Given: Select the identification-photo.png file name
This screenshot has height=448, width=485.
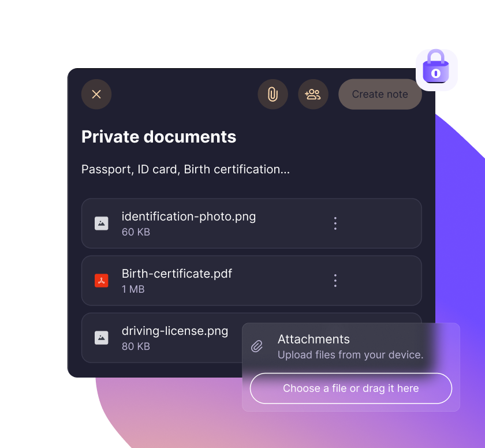Looking at the screenshot, I should 189,216.
